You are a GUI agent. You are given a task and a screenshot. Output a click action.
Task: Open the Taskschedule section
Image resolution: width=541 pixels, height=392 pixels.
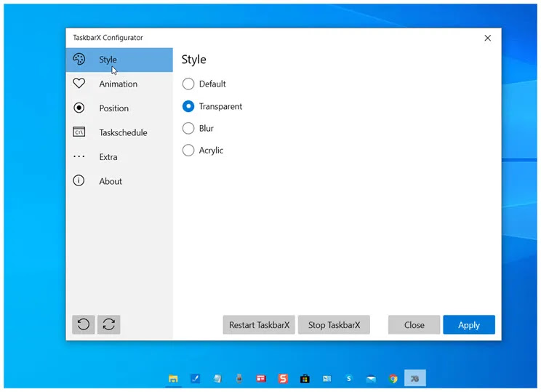[119, 132]
